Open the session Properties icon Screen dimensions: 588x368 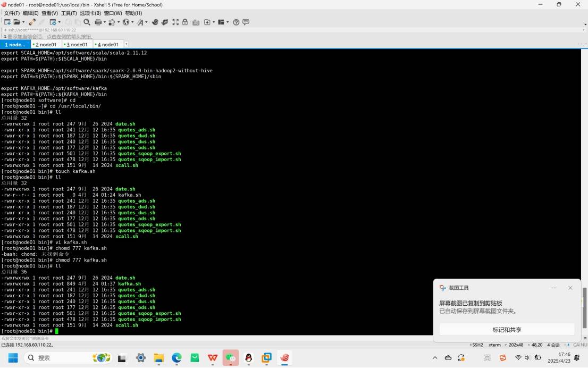click(x=53, y=22)
